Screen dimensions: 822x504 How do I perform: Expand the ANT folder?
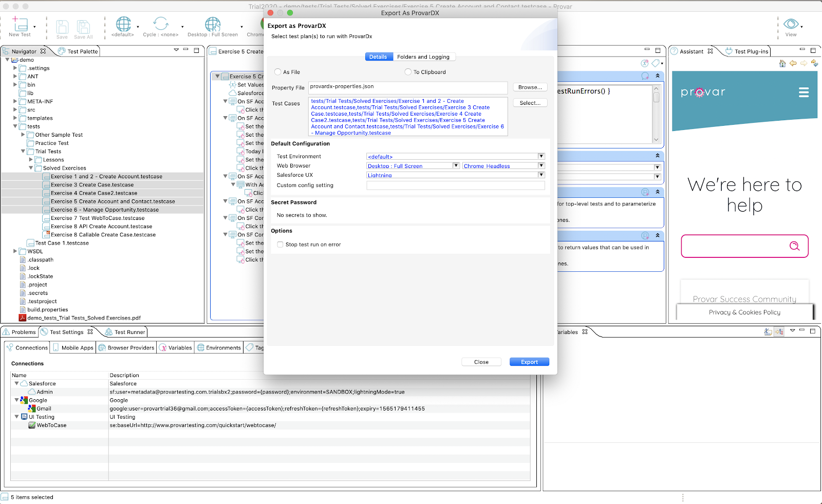pos(15,76)
